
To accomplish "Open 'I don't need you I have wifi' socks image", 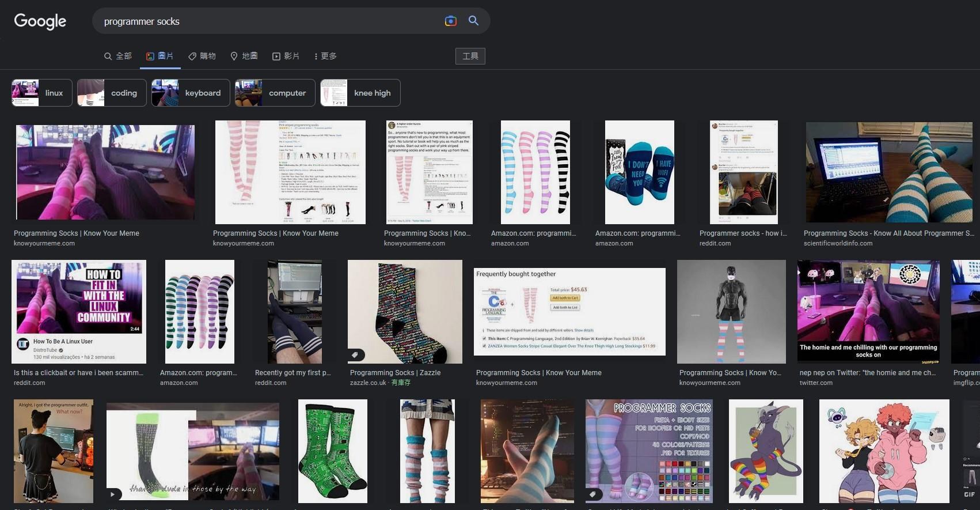I will tap(640, 172).
